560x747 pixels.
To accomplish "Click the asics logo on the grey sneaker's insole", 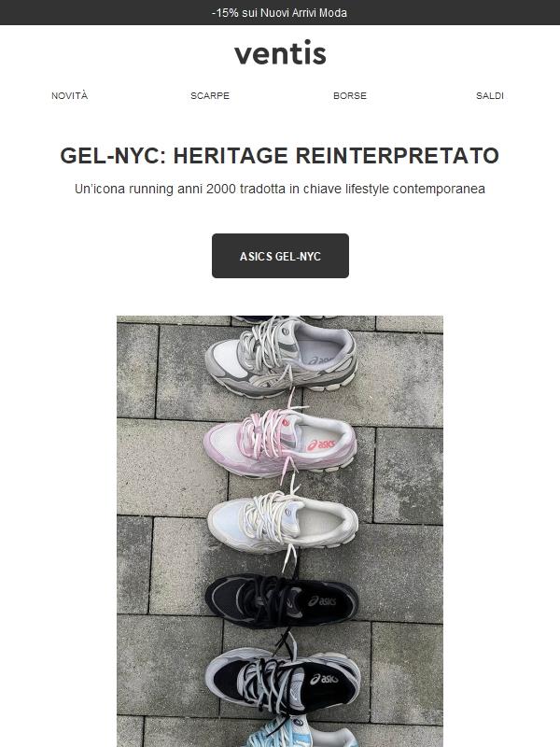I will 320,360.
